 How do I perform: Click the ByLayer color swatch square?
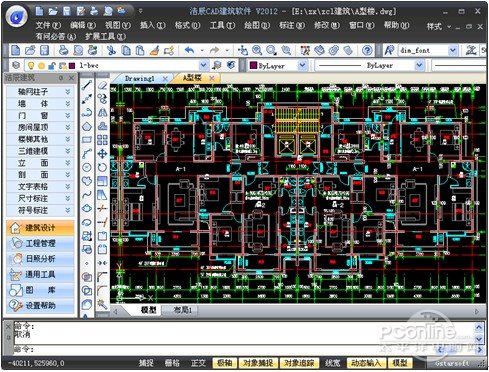253,65
